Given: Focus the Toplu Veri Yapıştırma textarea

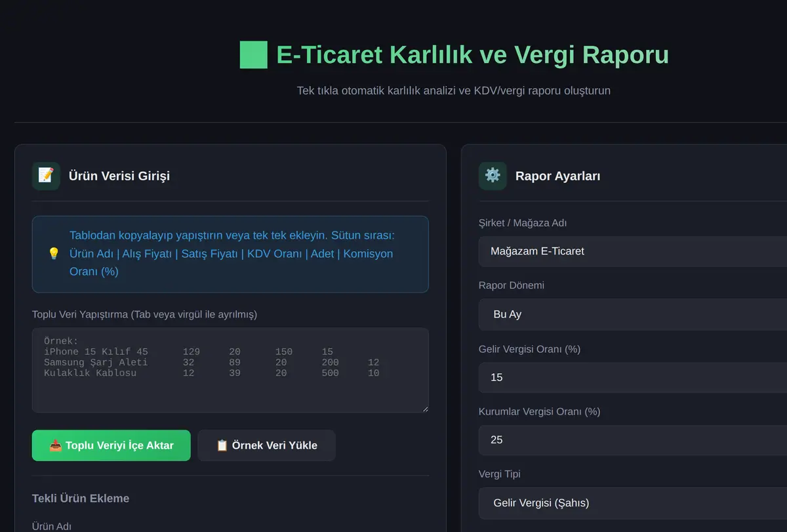Looking at the screenshot, I should tap(230, 371).
